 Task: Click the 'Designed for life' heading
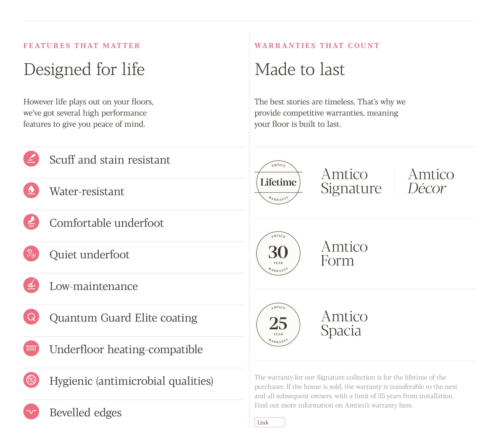click(x=84, y=70)
